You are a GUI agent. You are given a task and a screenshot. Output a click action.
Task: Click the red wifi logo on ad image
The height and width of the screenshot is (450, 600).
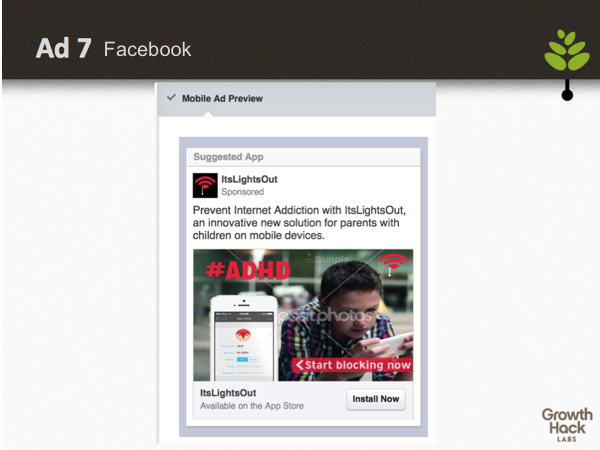pyautogui.click(x=393, y=264)
